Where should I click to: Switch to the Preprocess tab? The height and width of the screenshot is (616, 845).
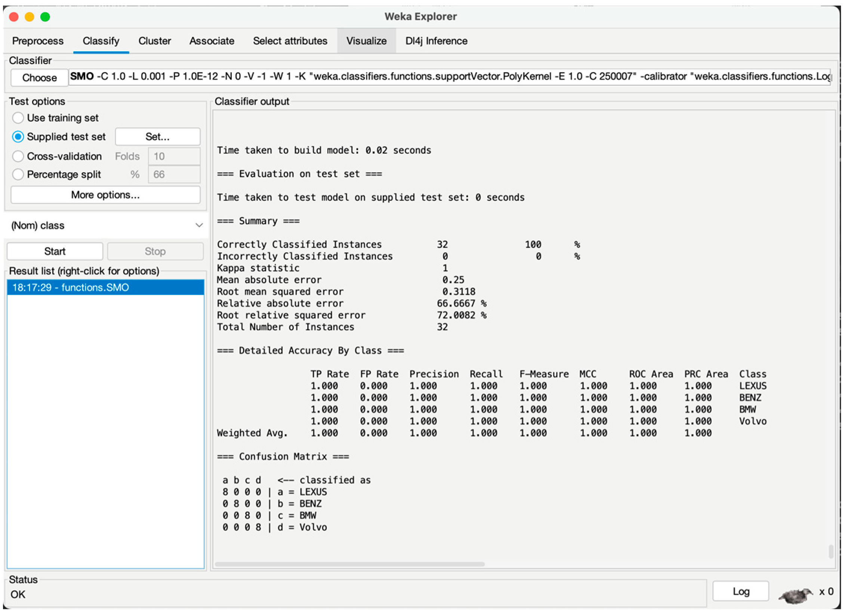(x=38, y=41)
